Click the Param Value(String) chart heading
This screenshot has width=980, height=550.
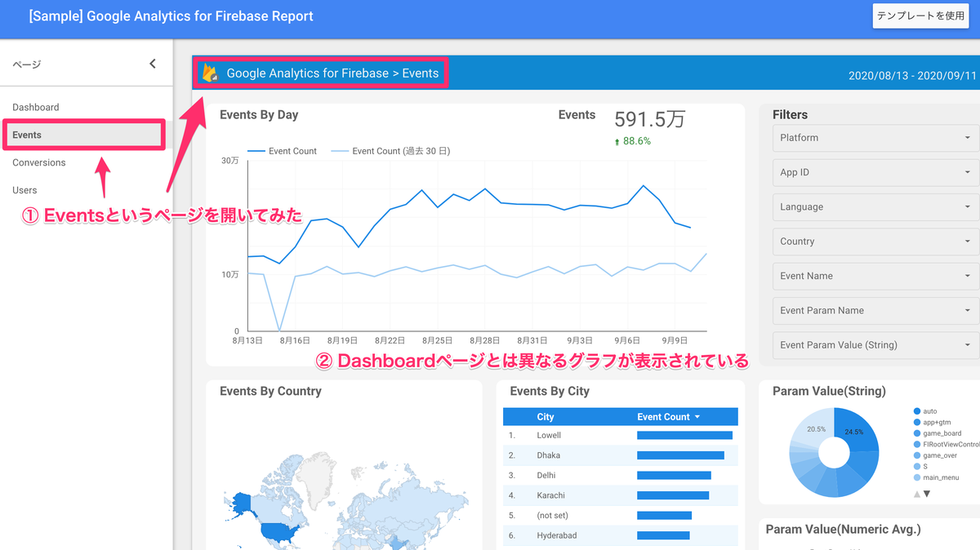[829, 391]
